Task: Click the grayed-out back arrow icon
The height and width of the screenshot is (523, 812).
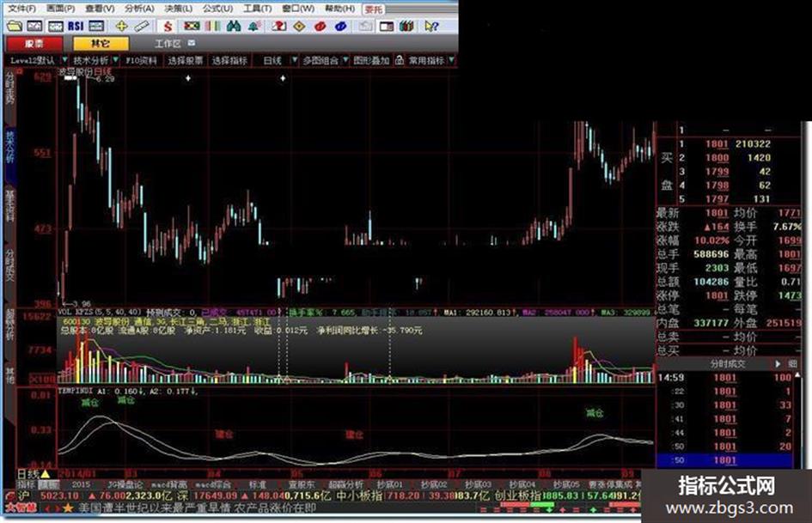Action: pyautogui.click(x=365, y=26)
